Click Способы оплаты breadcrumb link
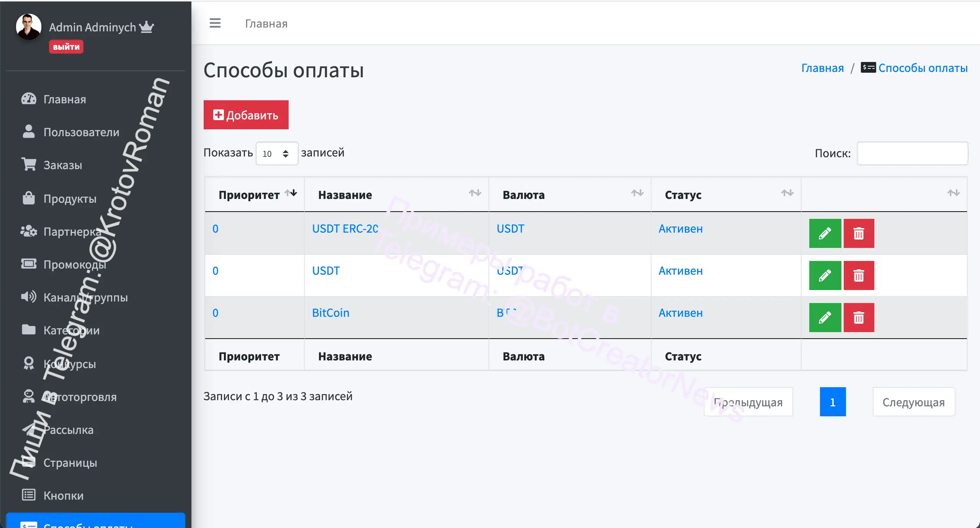Viewport: 980px width, 528px height. point(923,68)
